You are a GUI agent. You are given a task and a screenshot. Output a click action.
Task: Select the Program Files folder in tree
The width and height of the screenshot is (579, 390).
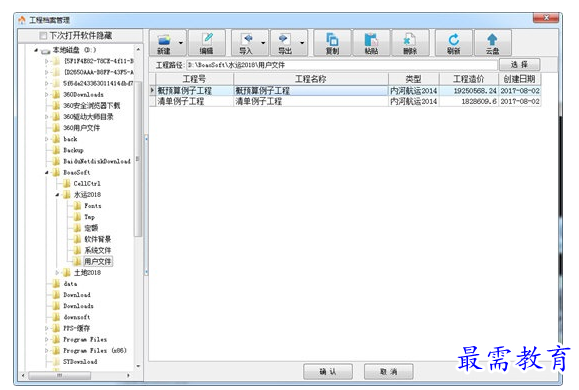85,339
